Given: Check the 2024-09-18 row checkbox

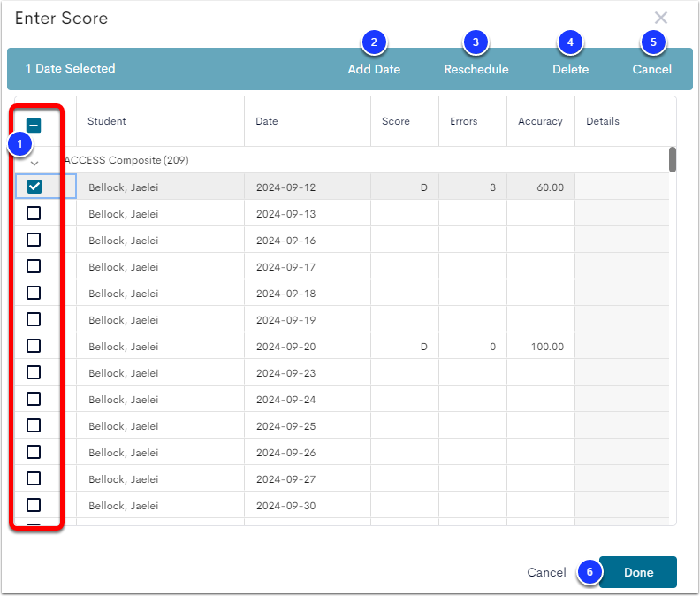Looking at the screenshot, I should [34, 293].
